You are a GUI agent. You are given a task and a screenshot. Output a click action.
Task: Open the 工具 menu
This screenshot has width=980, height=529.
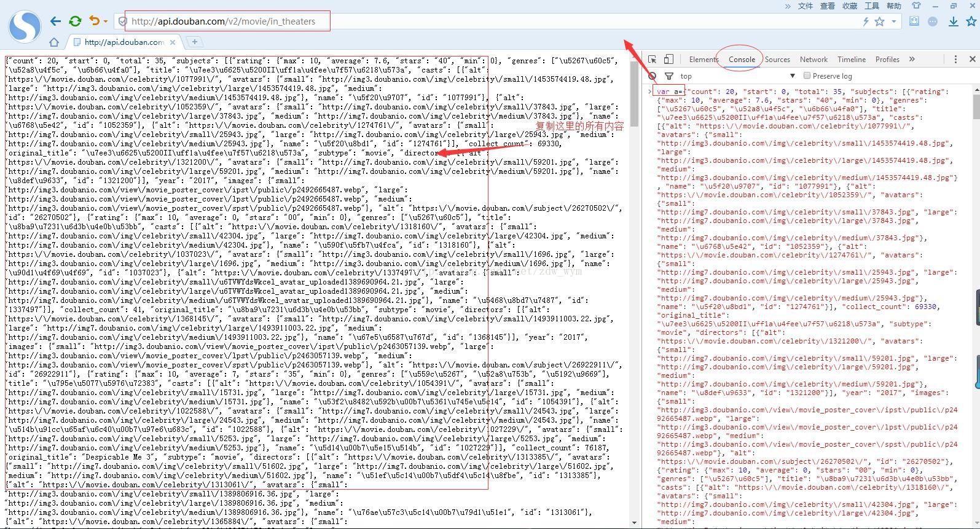pyautogui.click(x=872, y=6)
